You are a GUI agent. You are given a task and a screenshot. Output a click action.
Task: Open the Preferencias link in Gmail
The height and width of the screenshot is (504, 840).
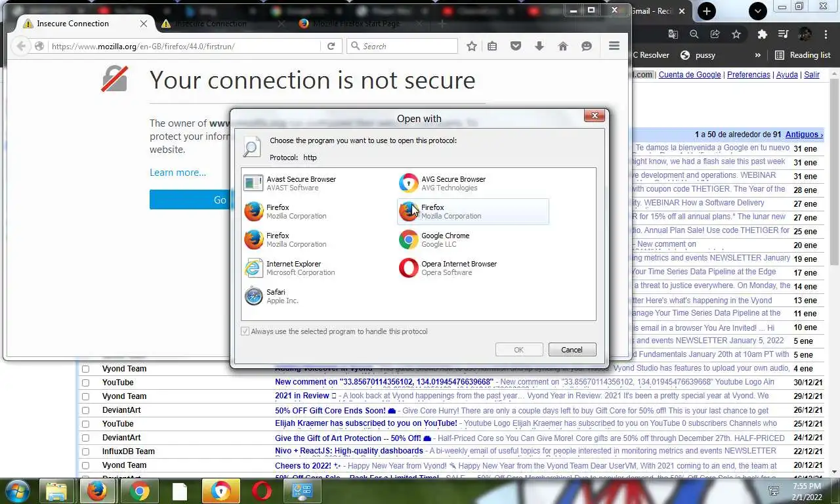[749, 75]
